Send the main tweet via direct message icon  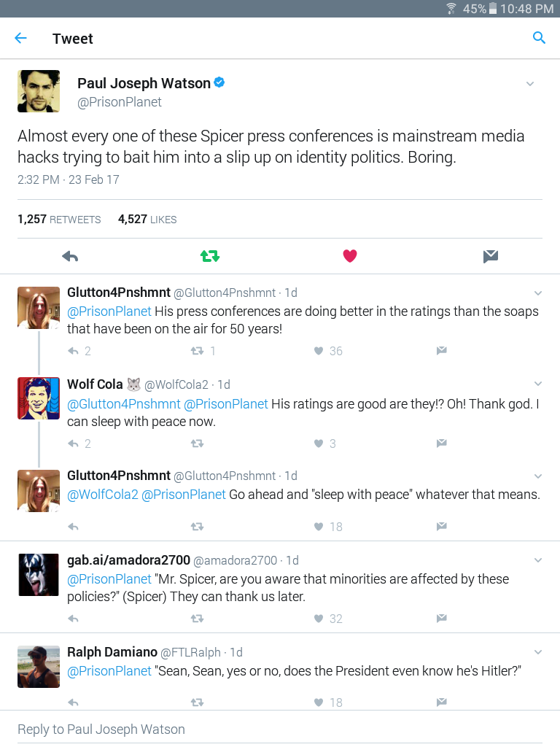click(491, 256)
